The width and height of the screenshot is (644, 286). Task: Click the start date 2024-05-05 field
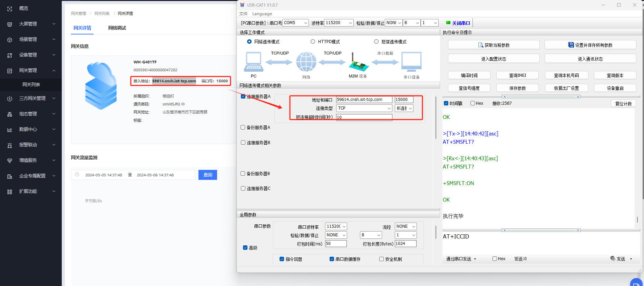[x=104, y=175]
